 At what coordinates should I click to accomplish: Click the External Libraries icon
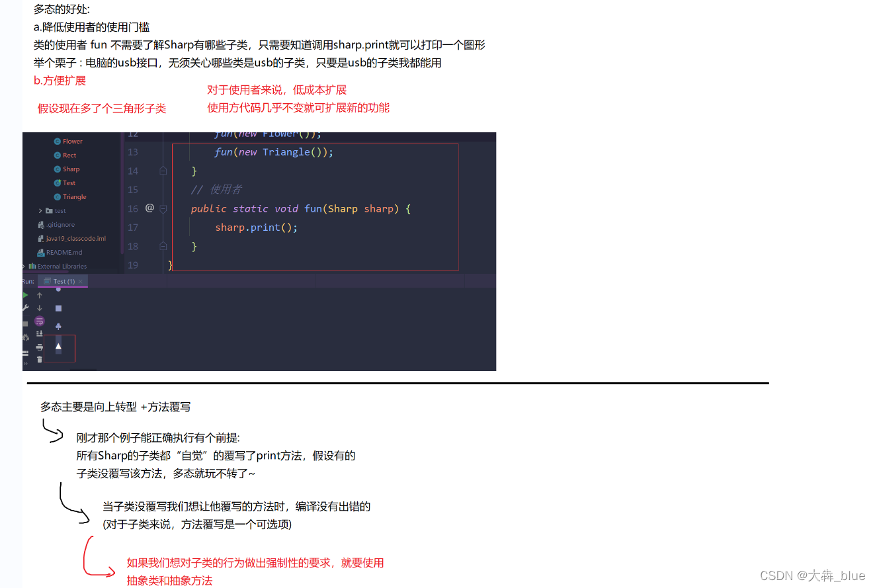32,267
